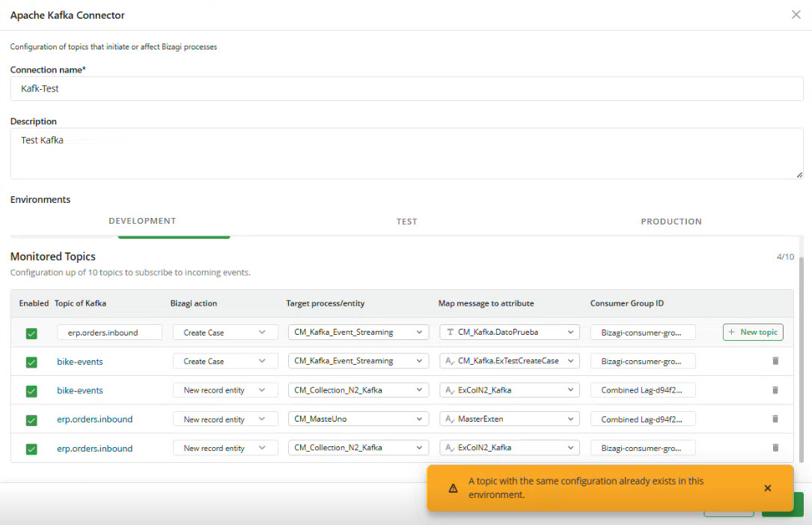
Task: Toggle Enabled checkbox for the CM_Kafka.DatoPrueba row
Action: point(31,333)
